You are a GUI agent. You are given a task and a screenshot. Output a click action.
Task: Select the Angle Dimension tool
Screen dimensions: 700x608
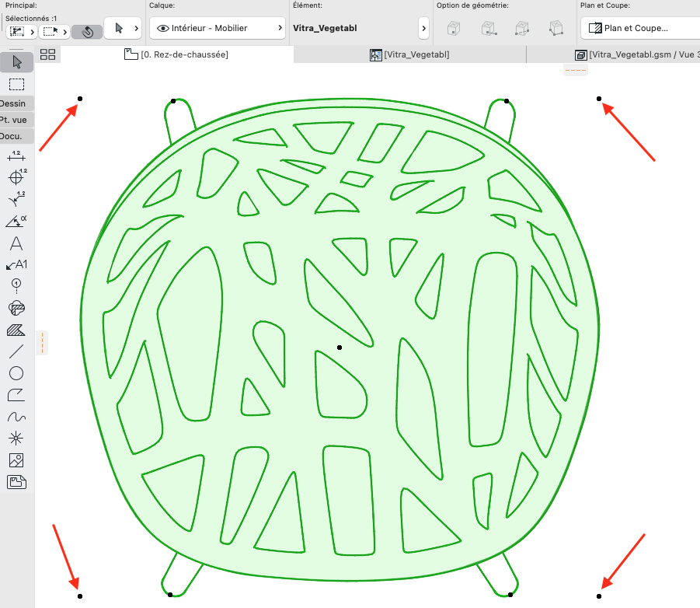click(16, 221)
